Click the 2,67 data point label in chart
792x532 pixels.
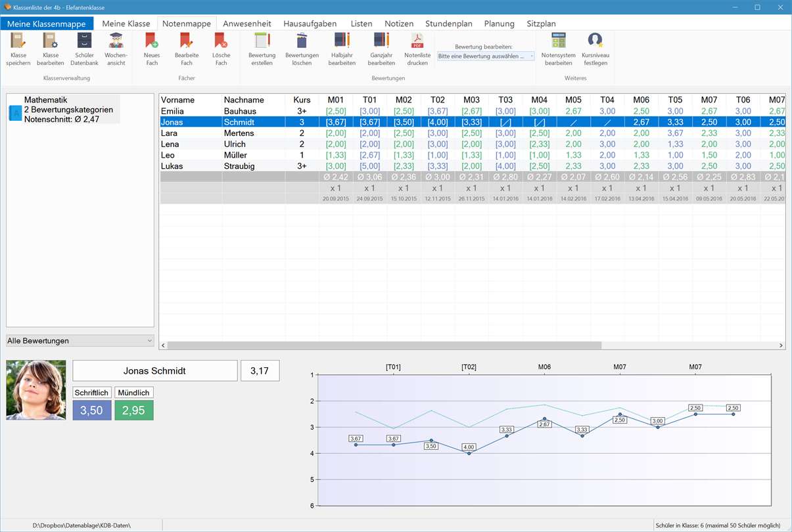pyautogui.click(x=544, y=424)
